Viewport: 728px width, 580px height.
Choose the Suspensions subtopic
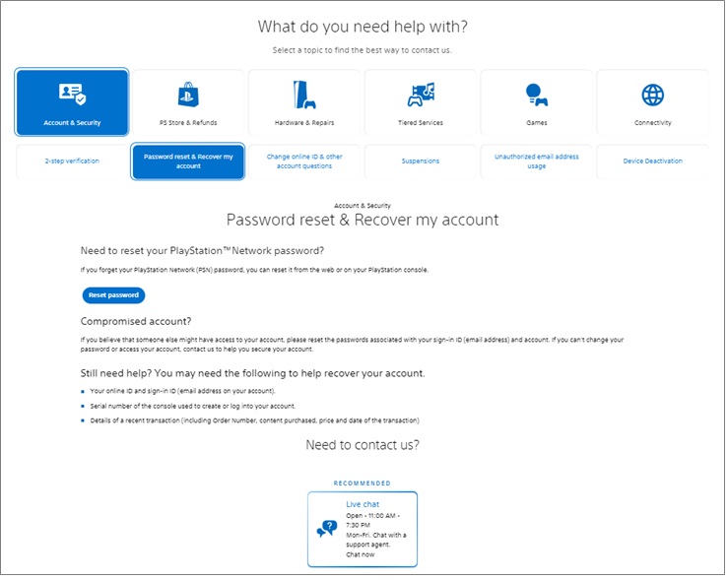tap(421, 161)
